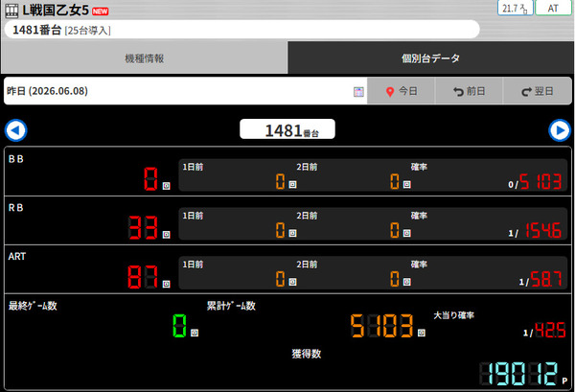
Task: Click the BB count value 0
Action: 151,178
